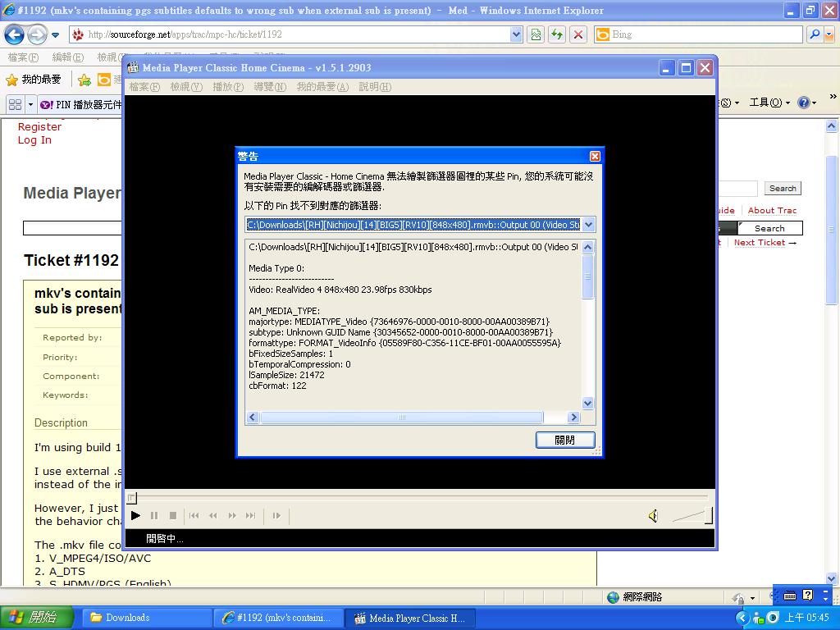Click the IE Stop loading icon

tap(578, 34)
